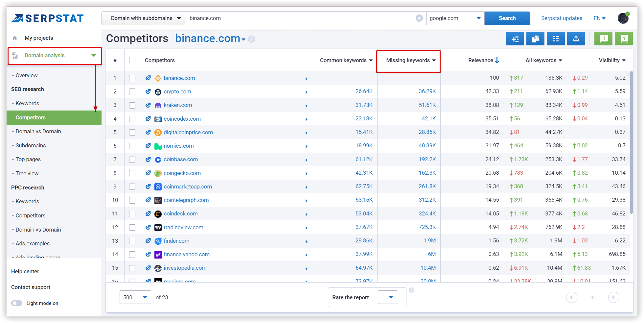The width and height of the screenshot is (644, 323).
Task: Open external link icon for coinbase.com
Action: [148, 159]
